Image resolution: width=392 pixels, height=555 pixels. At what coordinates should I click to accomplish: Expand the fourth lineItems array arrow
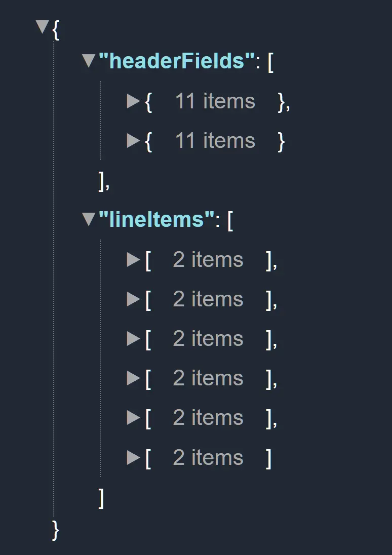pyautogui.click(x=133, y=378)
